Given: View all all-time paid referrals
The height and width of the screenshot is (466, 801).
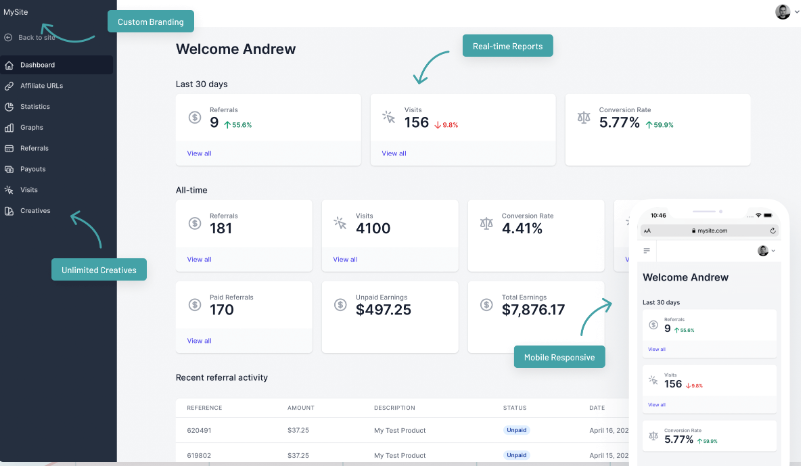Looking at the screenshot, I should point(199,341).
